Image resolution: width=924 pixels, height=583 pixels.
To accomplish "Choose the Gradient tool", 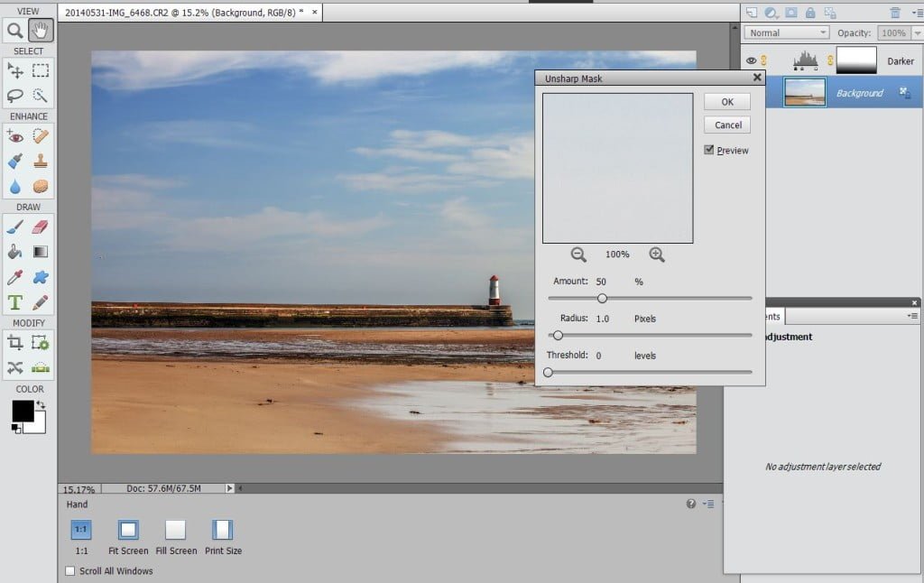I will 40,252.
